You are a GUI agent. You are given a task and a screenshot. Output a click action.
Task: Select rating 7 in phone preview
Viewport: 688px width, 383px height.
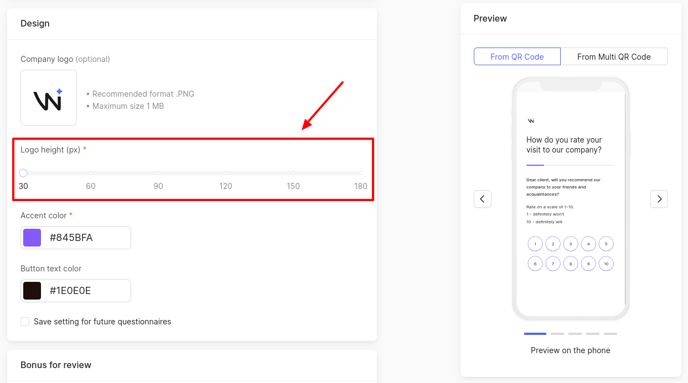tap(553, 264)
